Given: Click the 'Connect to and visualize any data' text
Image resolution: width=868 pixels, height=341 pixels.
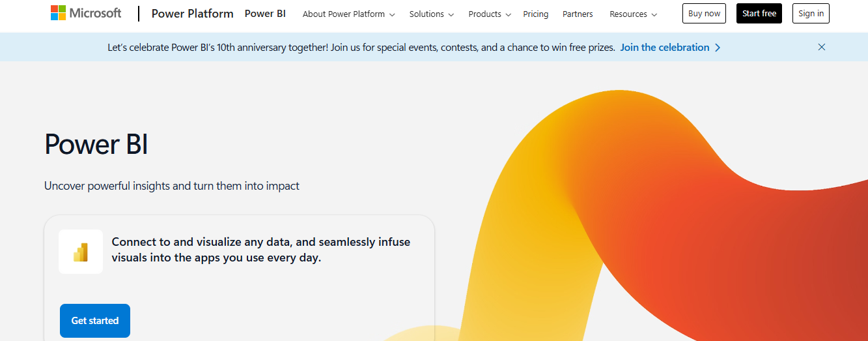Looking at the screenshot, I should tap(261, 250).
